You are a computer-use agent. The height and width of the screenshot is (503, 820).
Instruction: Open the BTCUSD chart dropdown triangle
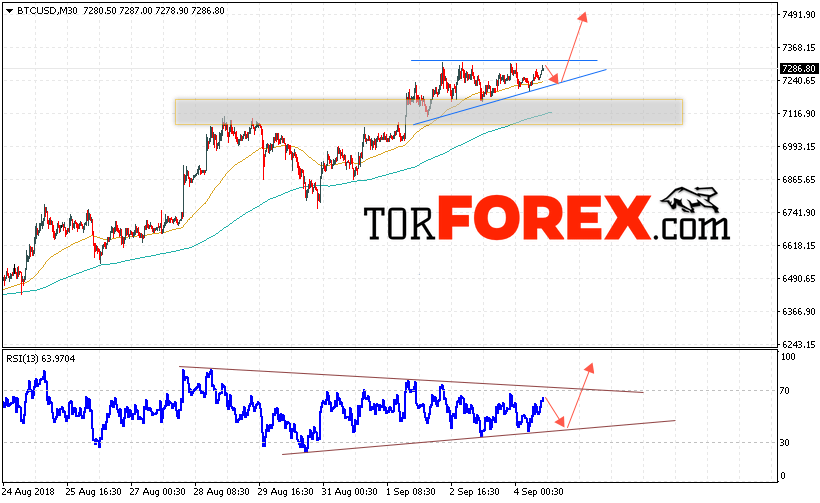click(x=9, y=11)
